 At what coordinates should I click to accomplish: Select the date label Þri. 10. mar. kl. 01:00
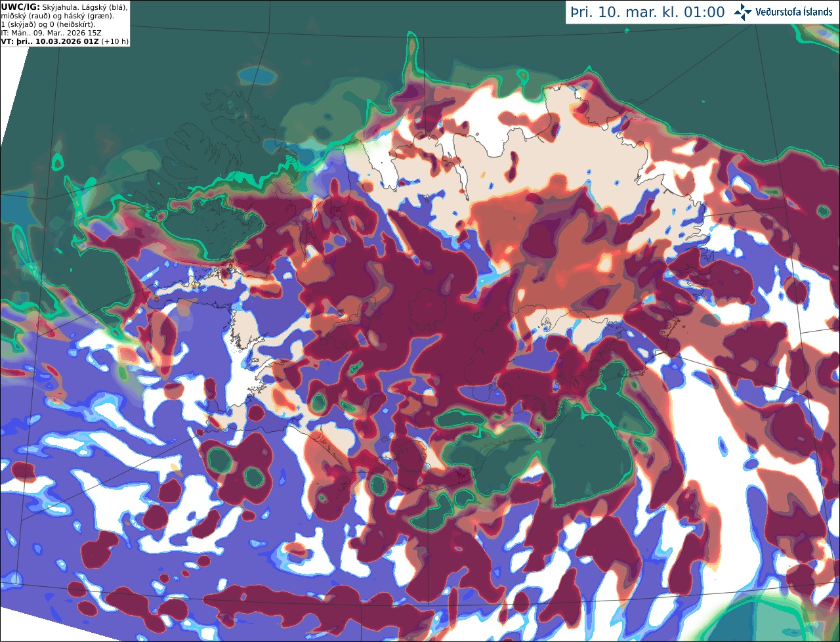pyautogui.click(x=648, y=12)
